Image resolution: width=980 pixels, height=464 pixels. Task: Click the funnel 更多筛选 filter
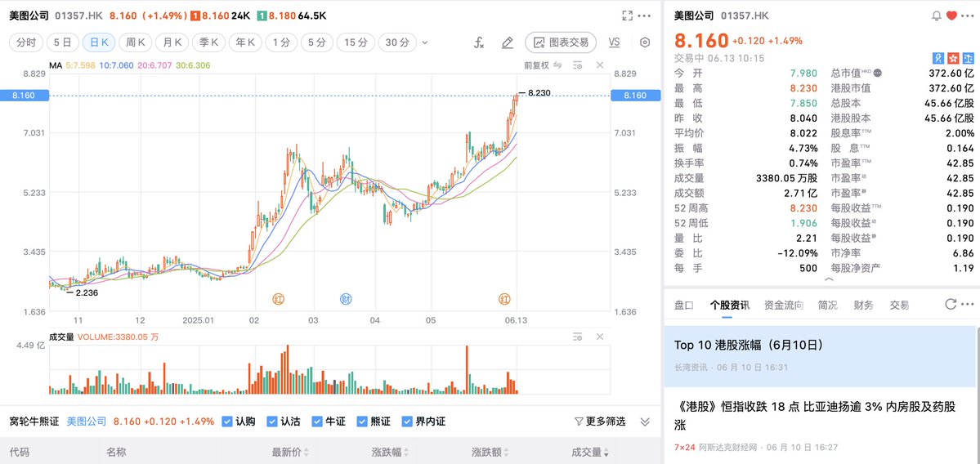coord(599,422)
